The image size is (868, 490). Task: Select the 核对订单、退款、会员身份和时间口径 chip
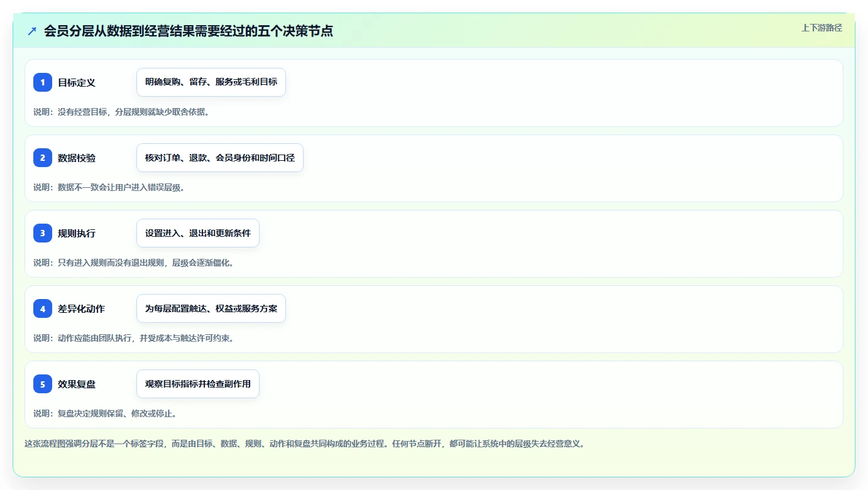pyautogui.click(x=220, y=158)
